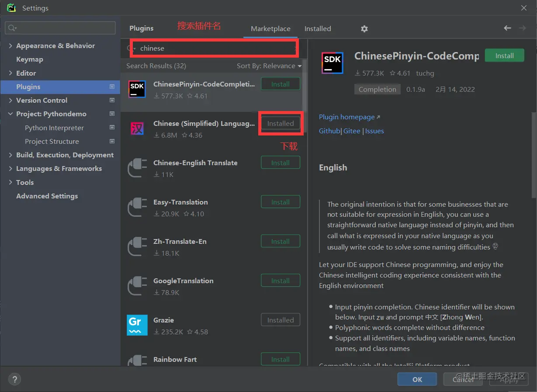Viewport: 537px width, 392px height.
Task: Click the Grazie plugin icon
Action: point(137,325)
